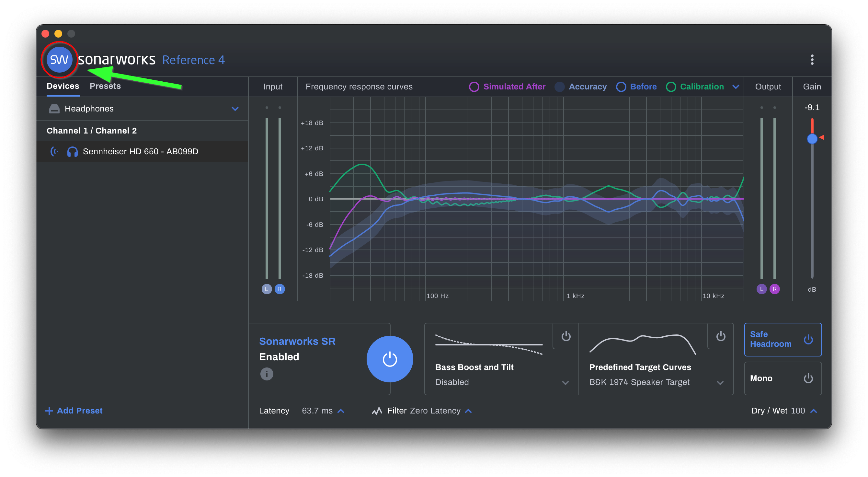Viewport: 868px width, 477px height.
Task: Click the red gain limit marker arrow
Action: coord(822,137)
